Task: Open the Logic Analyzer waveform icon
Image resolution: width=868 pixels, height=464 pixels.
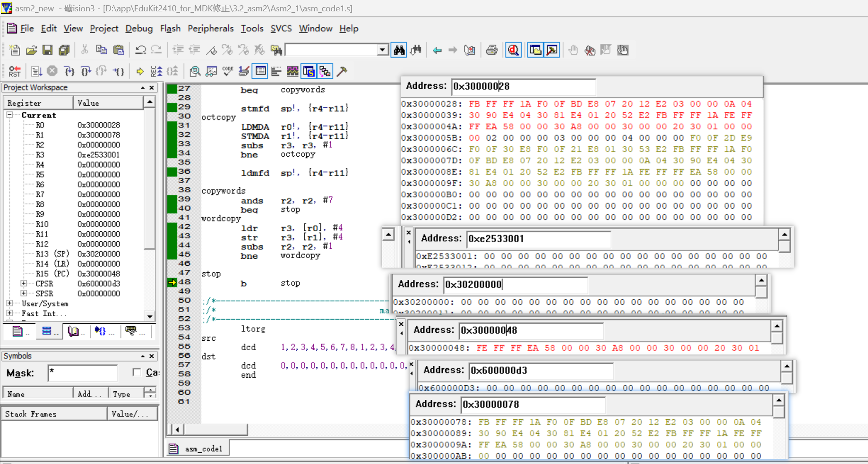Action: pos(293,71)
